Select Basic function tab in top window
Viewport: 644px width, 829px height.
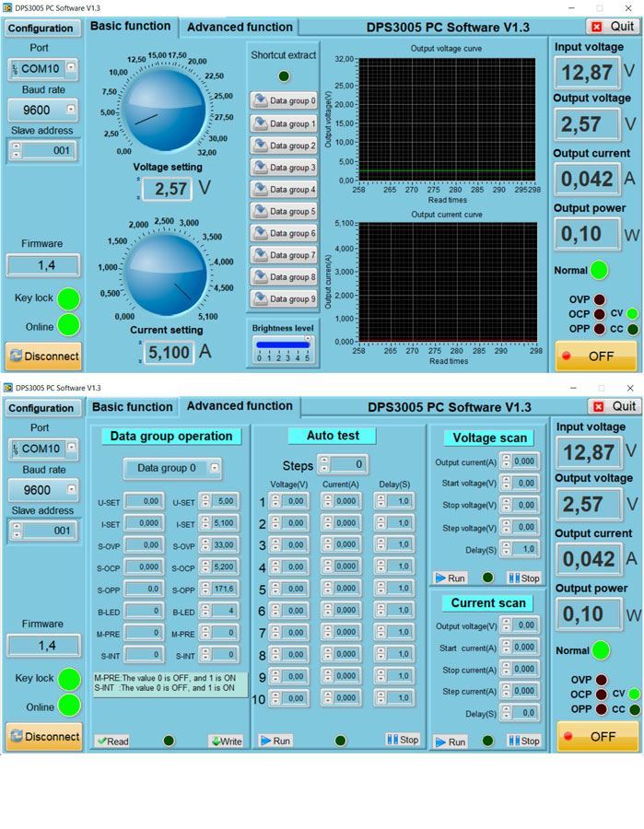[130, 26]
